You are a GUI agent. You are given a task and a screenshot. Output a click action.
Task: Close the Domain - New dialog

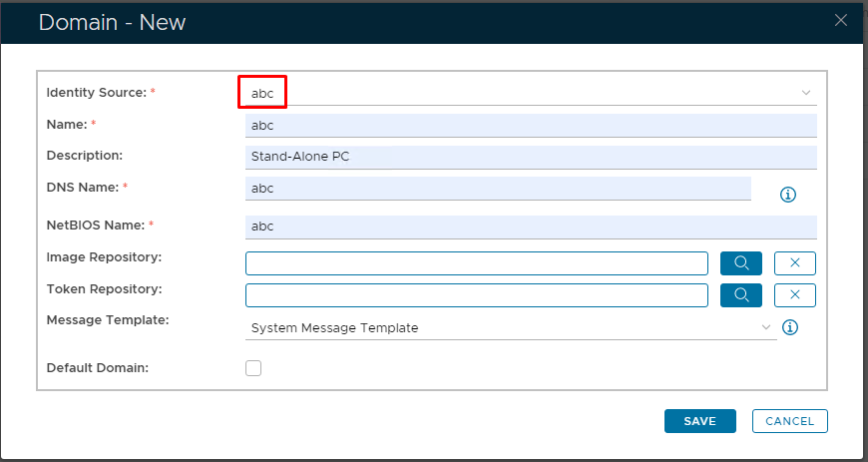click(842, 20)
